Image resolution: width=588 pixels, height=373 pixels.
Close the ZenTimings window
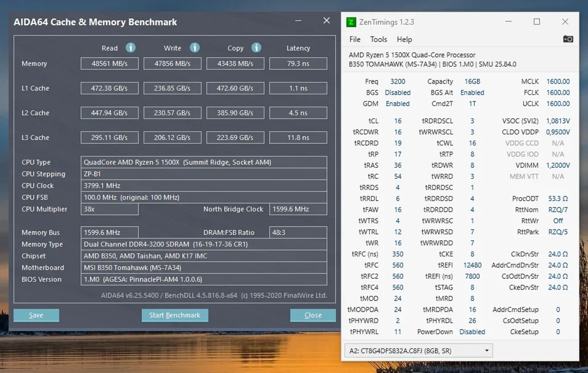click(x=565, y=22)
